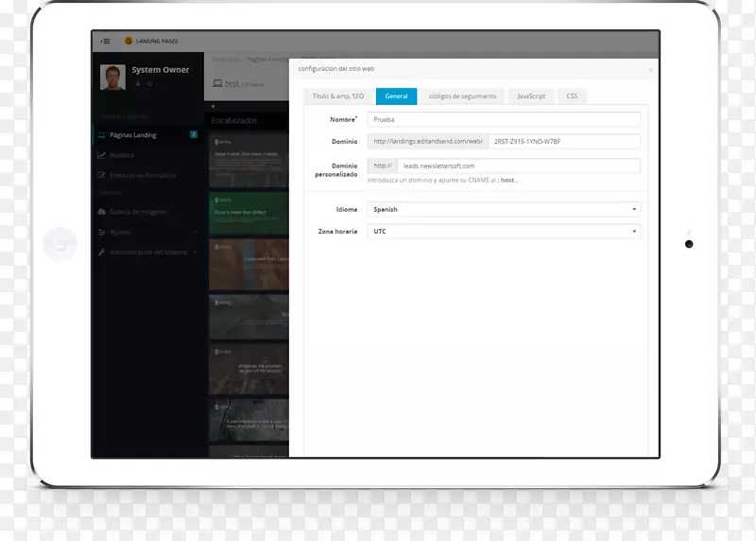Click the user icon below System Owner
756x541 pixels.
(137, 84)
